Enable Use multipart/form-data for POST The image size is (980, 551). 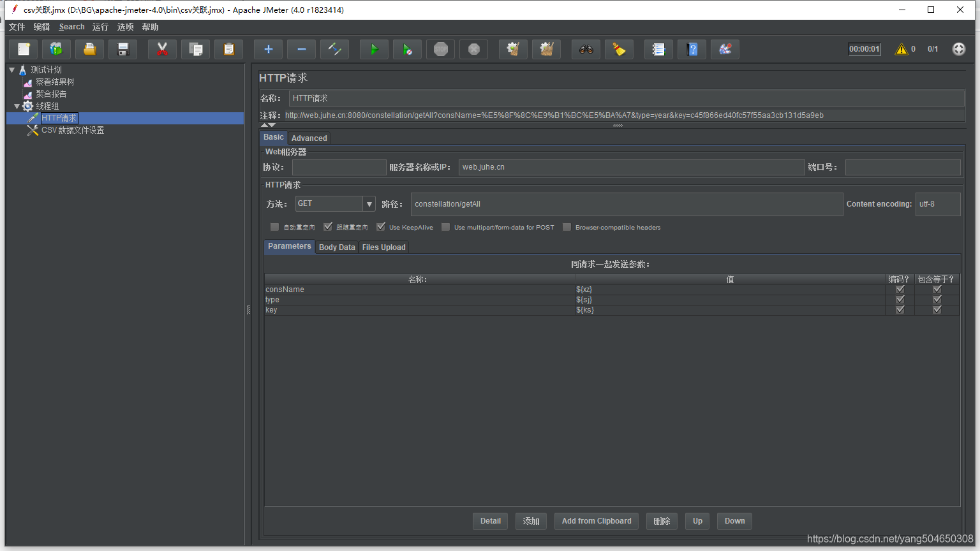445,227
